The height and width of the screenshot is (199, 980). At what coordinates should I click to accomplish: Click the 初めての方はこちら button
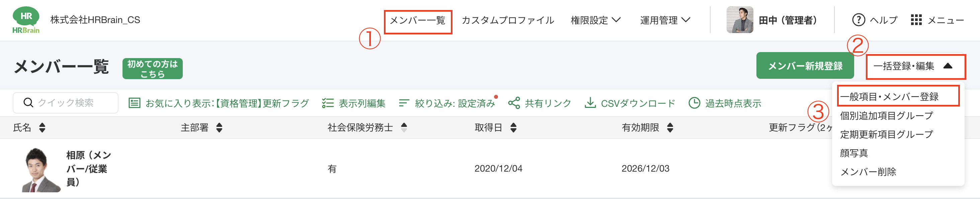click(x=152, y=69)
